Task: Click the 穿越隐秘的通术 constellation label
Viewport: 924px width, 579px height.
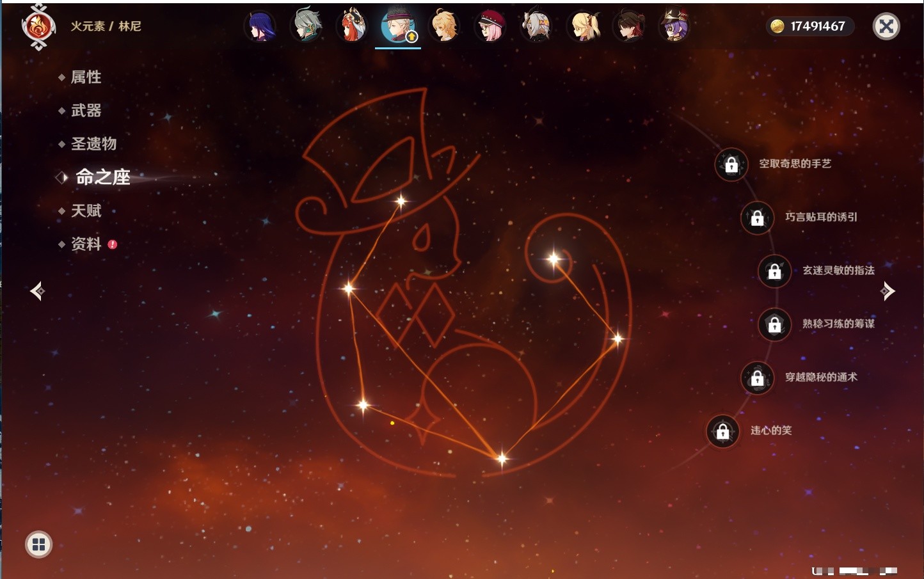Action: coord(821,377)
